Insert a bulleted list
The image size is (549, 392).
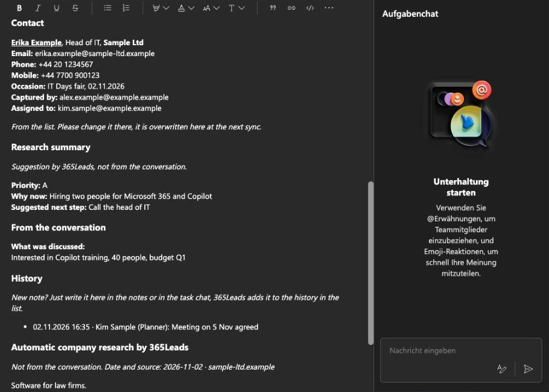pos(107,8)
